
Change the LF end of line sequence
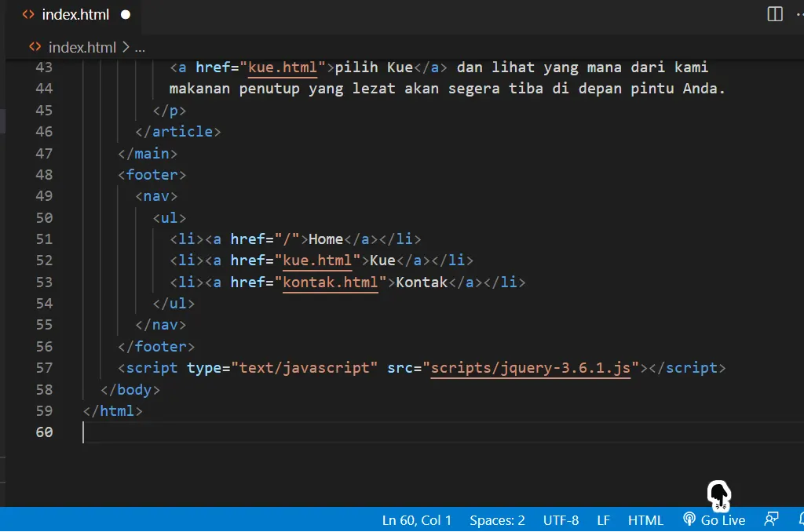tap(604, 520)
